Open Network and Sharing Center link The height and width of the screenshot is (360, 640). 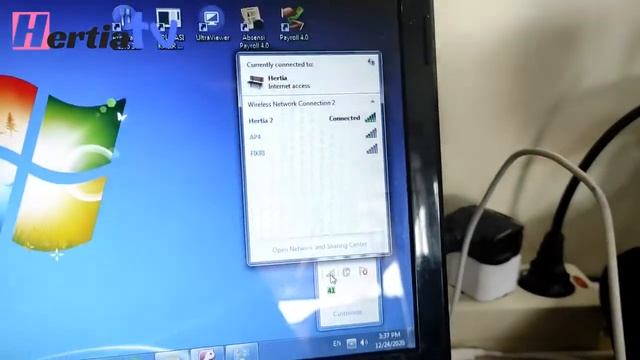[x=320, y=248]
